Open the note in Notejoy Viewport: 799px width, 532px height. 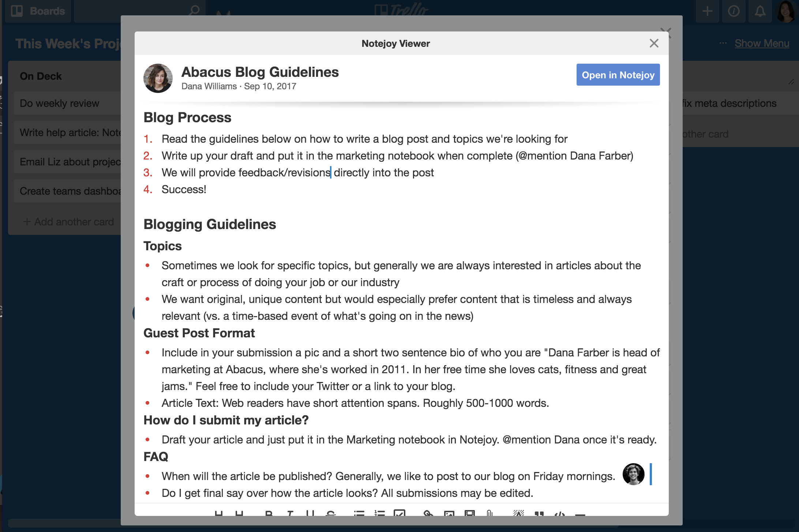click(619, 75)
